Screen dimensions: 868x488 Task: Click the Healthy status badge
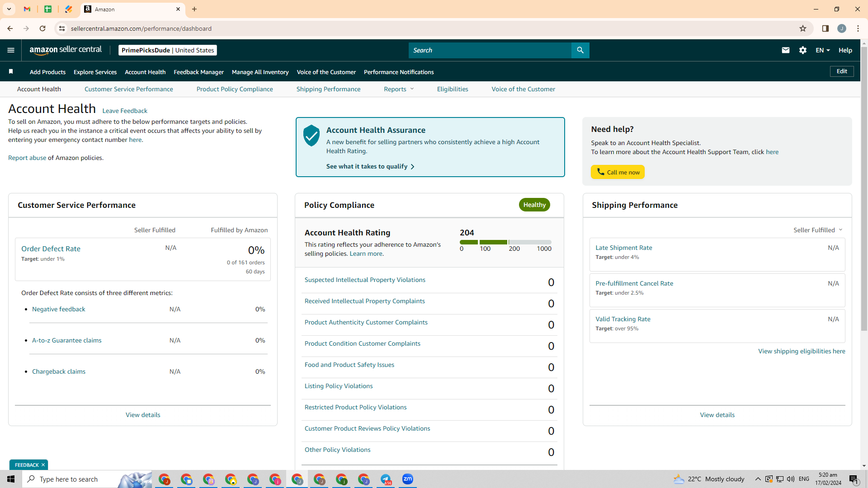tap(534, 205)
